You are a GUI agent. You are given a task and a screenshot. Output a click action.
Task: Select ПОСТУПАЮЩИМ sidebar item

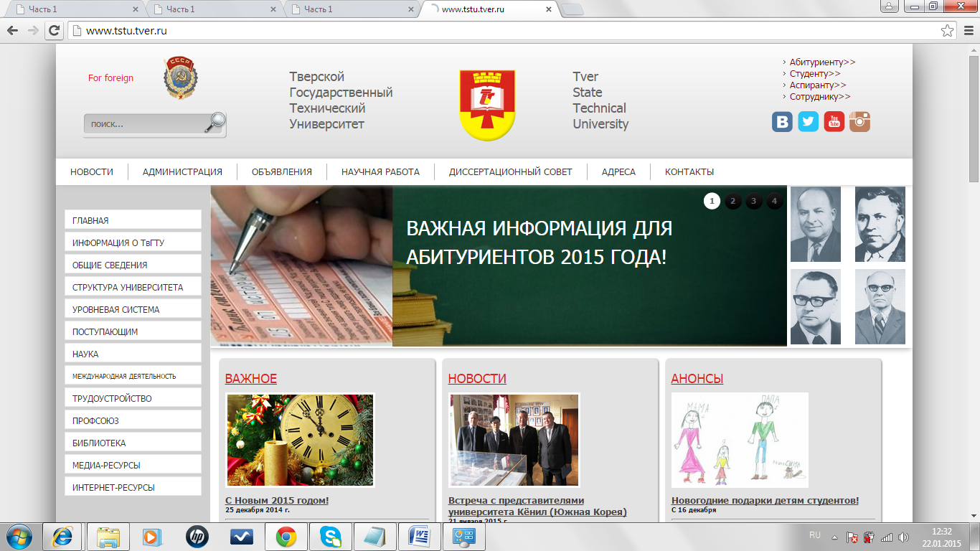pyautogui.click(x=133, y=331)
